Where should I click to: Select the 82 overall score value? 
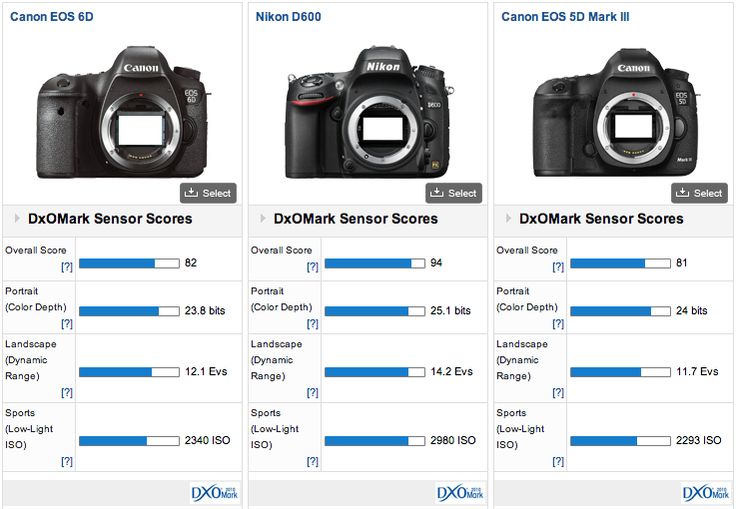[191, 262]
